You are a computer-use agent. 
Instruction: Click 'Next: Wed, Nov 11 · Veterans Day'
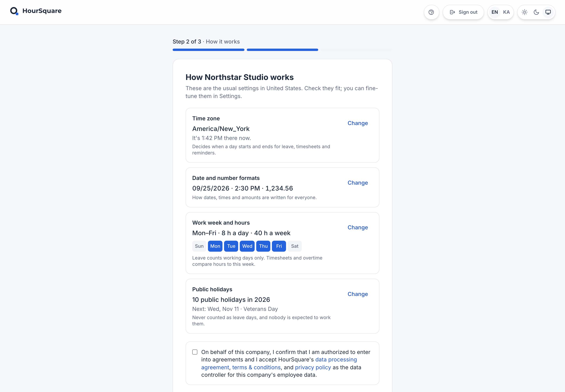(235, 309)
